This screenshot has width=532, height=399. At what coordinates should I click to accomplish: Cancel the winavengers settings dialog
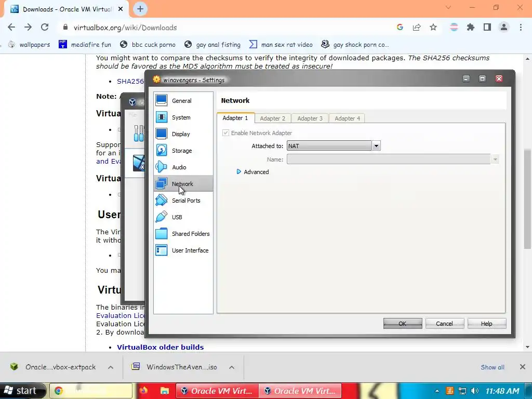(445, 323)
